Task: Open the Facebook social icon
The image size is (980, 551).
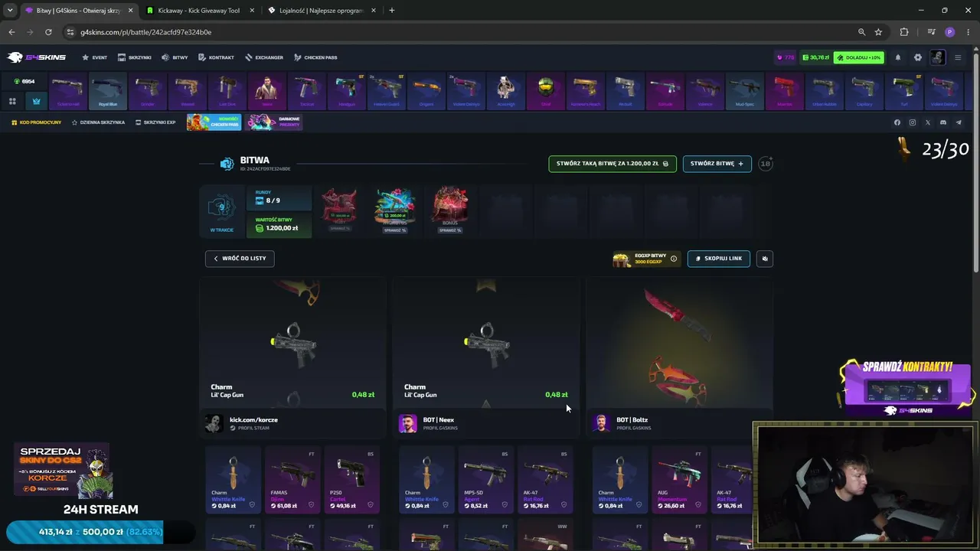Action: coord(897,122)
